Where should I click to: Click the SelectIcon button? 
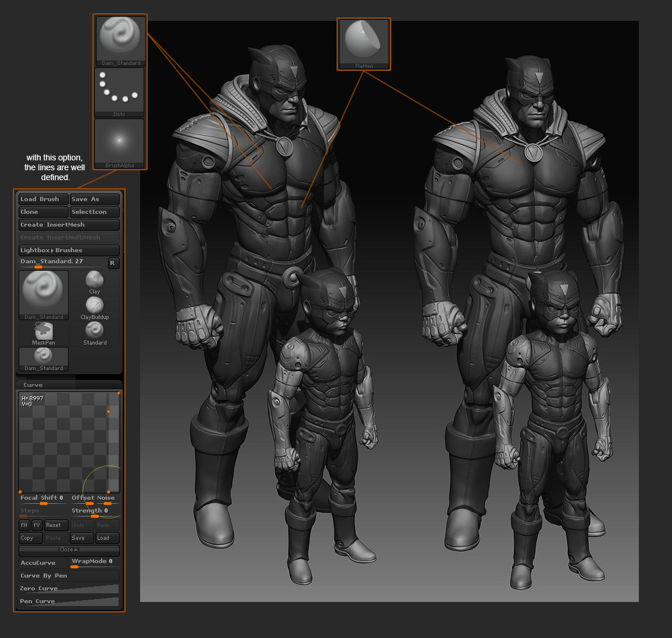coord(94,212)
